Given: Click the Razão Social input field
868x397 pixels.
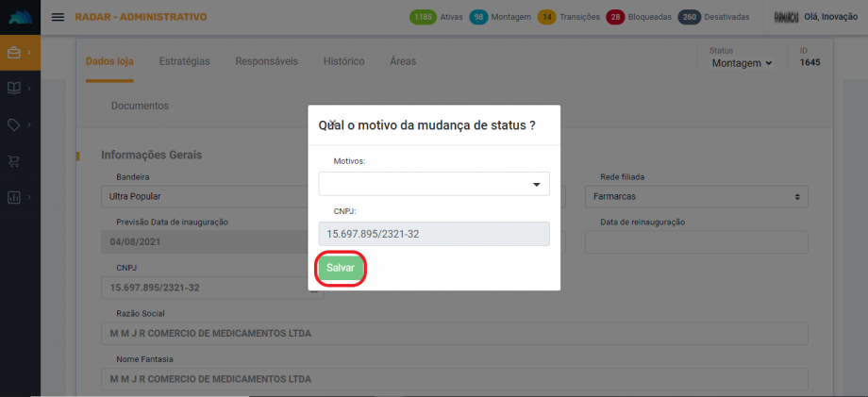Looking at the screenshot, I should (454, 334).
